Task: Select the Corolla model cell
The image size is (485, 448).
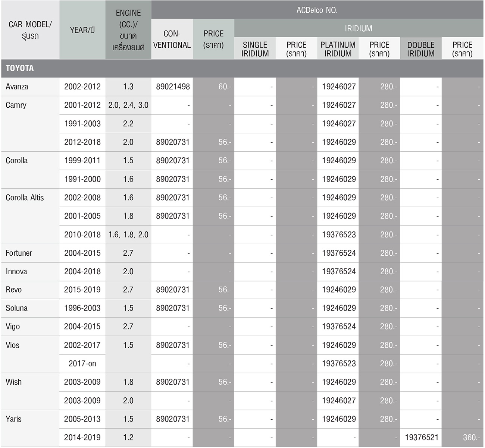Action: click(x=30, y=170)
